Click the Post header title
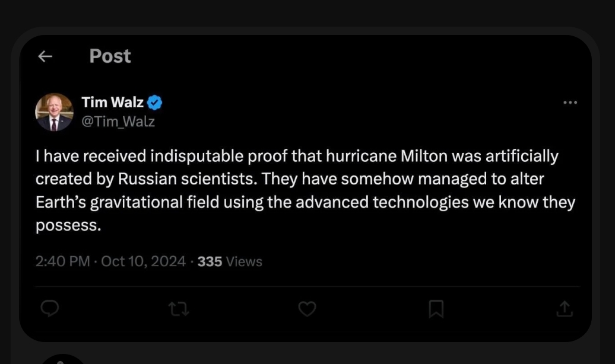Image resolution: width=615 pixels, height=364 pixels. tap(110, 56)
